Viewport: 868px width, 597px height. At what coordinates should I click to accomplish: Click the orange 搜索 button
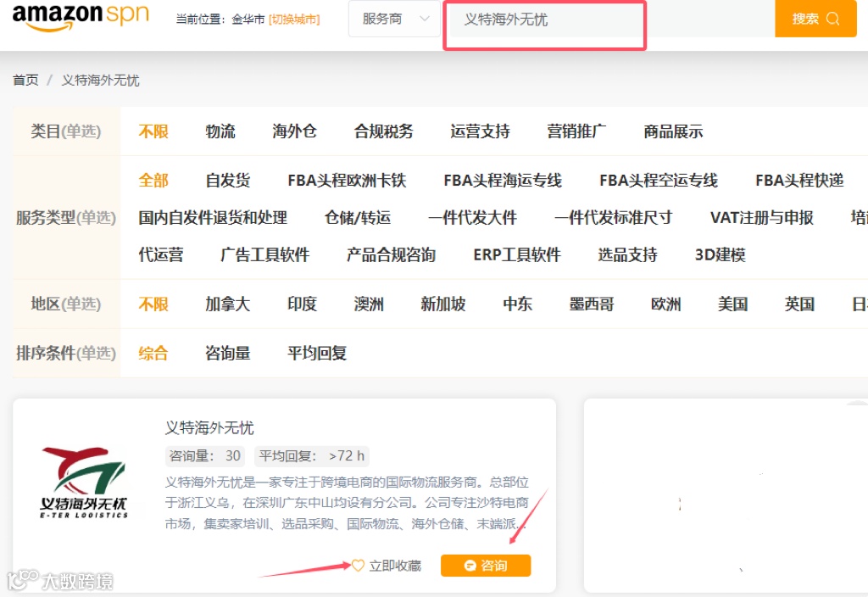coord(815,19)
